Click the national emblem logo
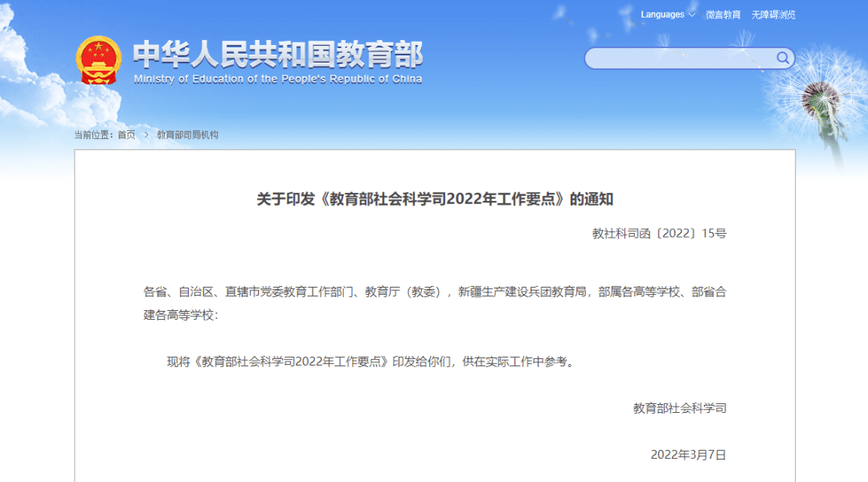The width and height of the screenshot is (868, 482). coord(99,60)
